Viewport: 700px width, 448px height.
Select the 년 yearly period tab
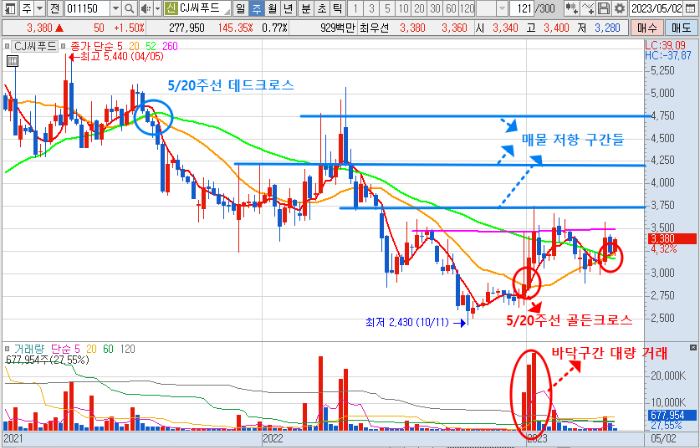[288, 8]
